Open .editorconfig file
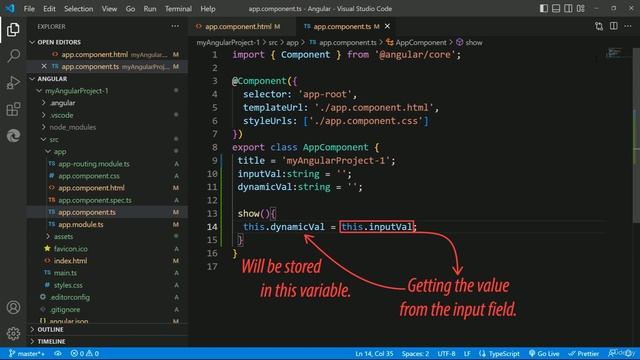The image size is (640, 360). point(108,297)
